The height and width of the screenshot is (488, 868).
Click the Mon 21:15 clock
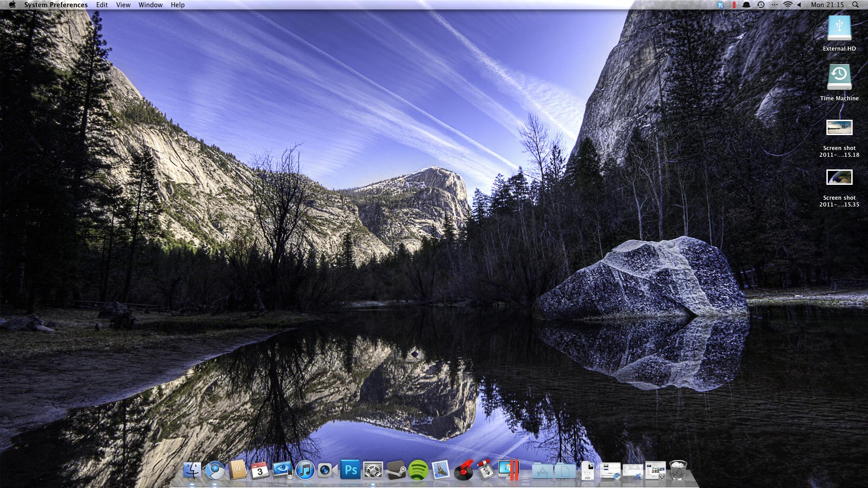click(827, 5)
